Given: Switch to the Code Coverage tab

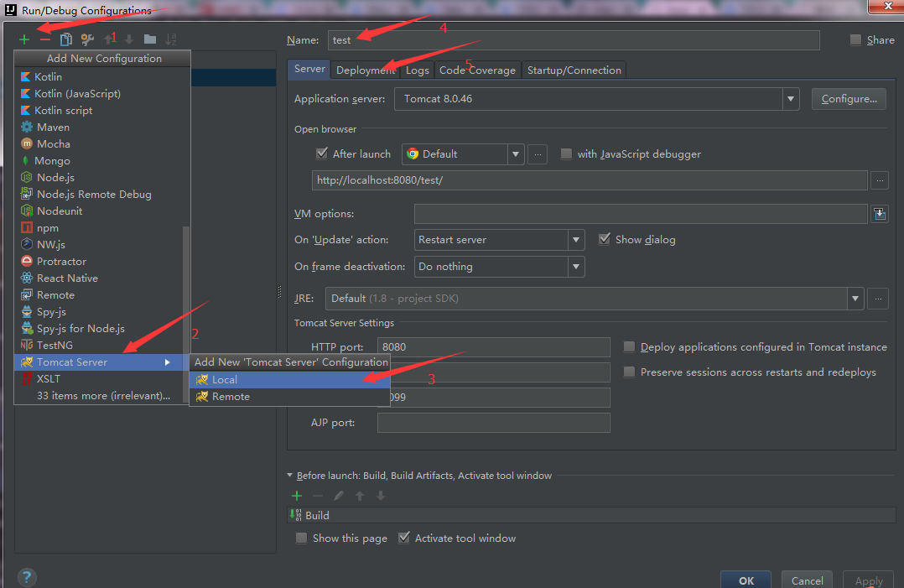Looking at the screenshot, I should [x=477, y=70].
